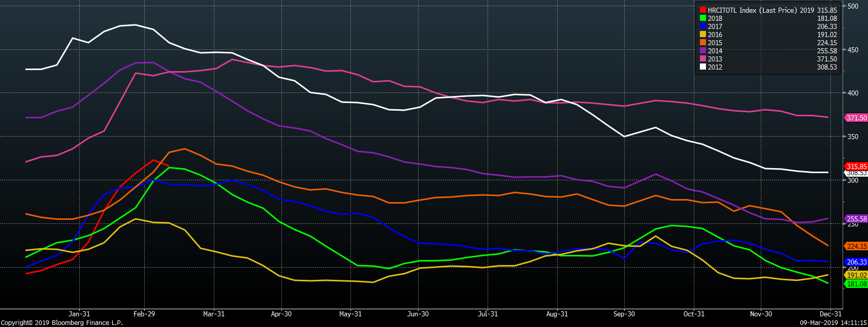Click the orange 224.15 price tag
The height and width of the screenshot is (327, 868).
coord(856,246)
